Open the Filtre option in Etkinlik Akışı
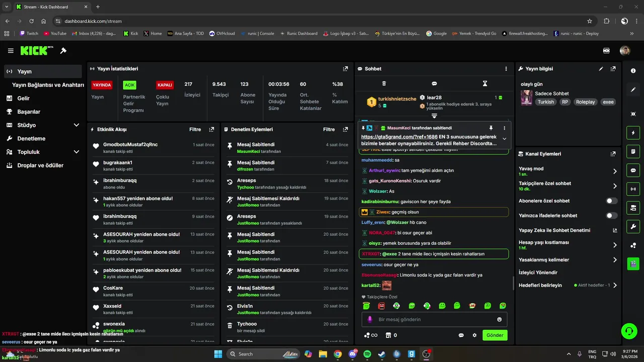This screenshot has width=644, height=362. point(195,129)
